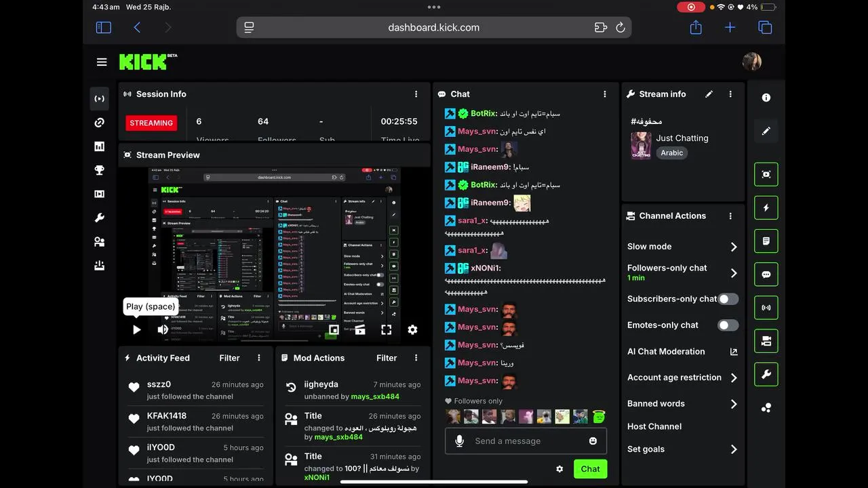The image size is (868, 488).
Task: Click the pencil edit-layout icon in right toolbar
Action: tap(766, 131)
